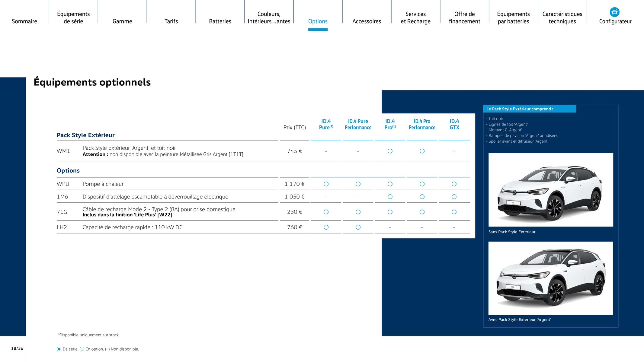Click the Pack Style Extérieur section title
The width and height of the screenshot is (644, 362).
tap(86, 135)
